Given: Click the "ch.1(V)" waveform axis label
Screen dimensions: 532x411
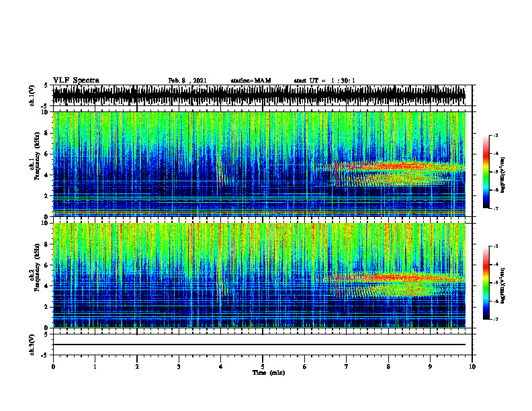Looking at the screenshot, I should click(x=32, y=95).
